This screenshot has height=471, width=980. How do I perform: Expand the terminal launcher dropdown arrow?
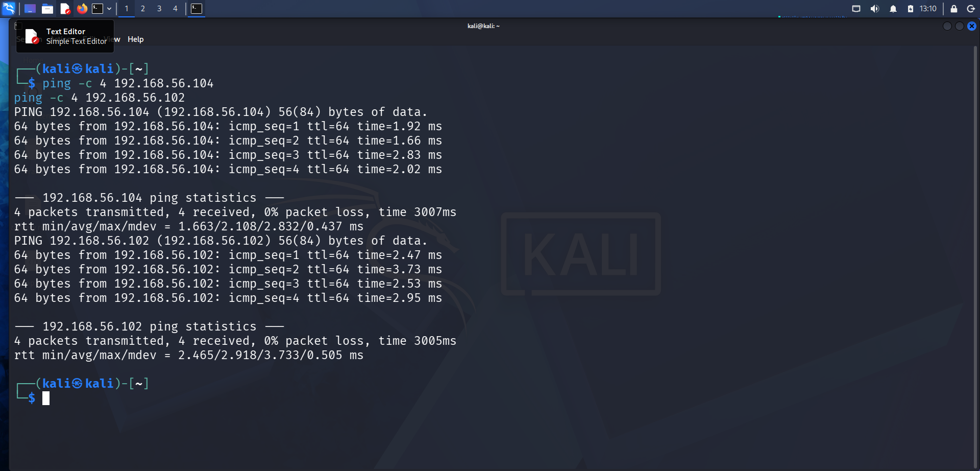click(x=109, y=9)
